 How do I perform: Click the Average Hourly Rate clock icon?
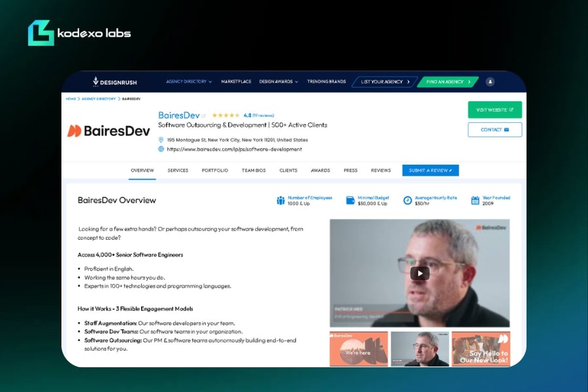coord(407,201)
